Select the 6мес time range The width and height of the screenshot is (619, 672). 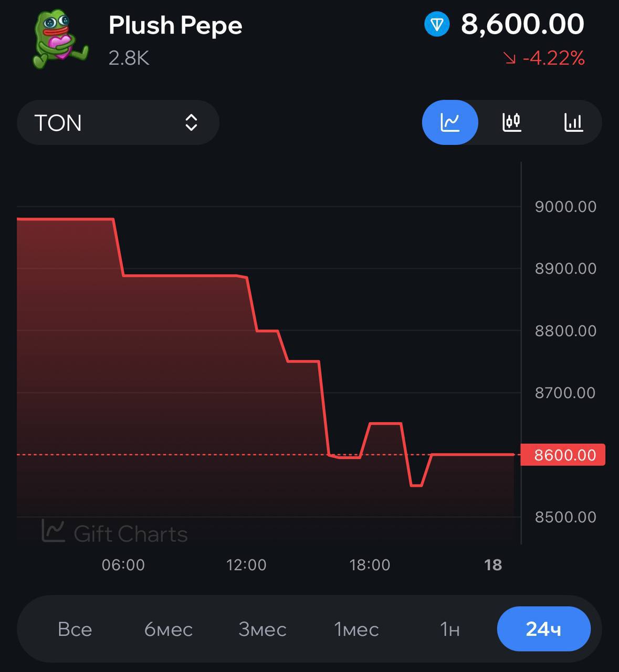[x=169, y=629]
